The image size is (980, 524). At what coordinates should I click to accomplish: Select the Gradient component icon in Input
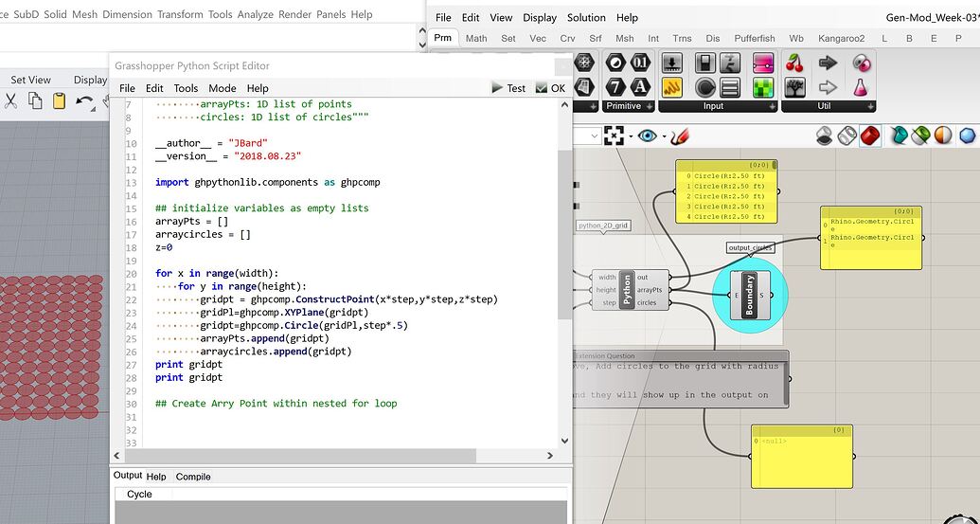click(x=763, y=63)
